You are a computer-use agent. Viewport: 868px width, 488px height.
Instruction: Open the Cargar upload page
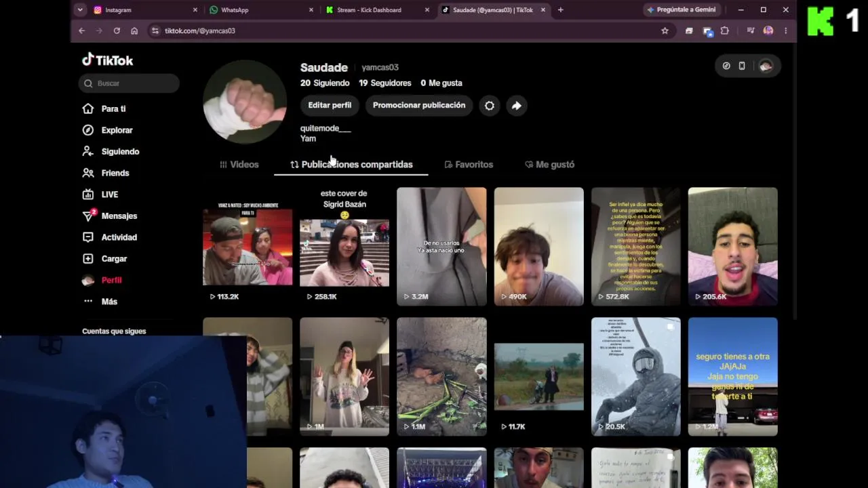point(114,259)
